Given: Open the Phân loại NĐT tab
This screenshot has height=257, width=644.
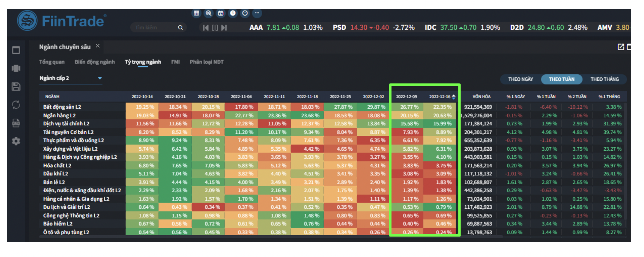Looking at the screenshot, I should pos(206,62).
